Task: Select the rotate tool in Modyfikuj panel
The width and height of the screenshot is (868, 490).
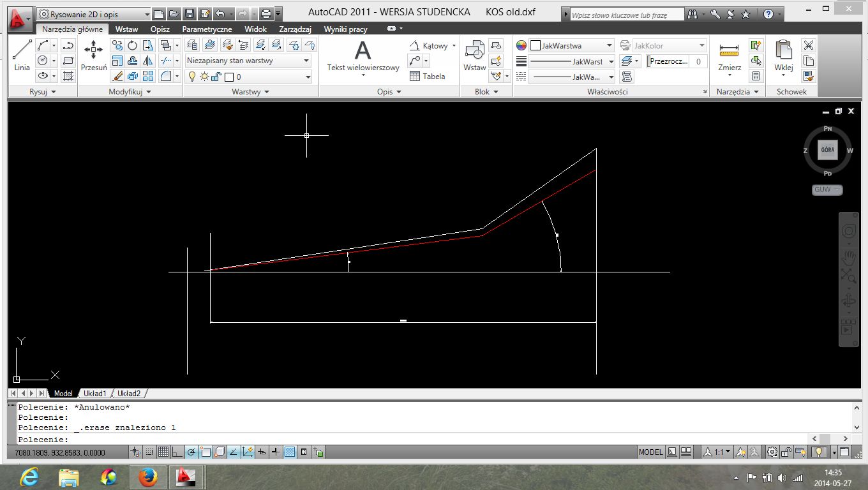Action: coord(133,45)
